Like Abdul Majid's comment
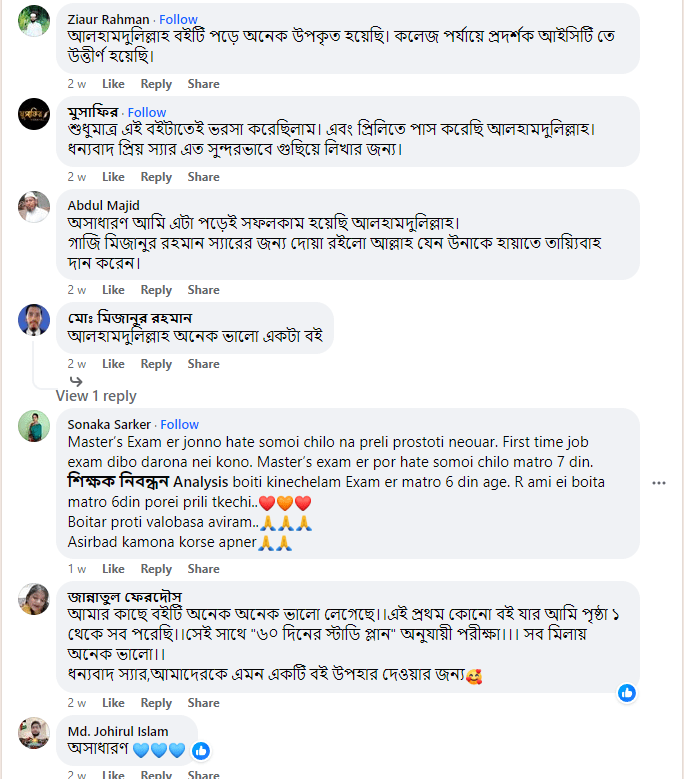Viewport: 684px width, 779px height. (x=113, y=290)
